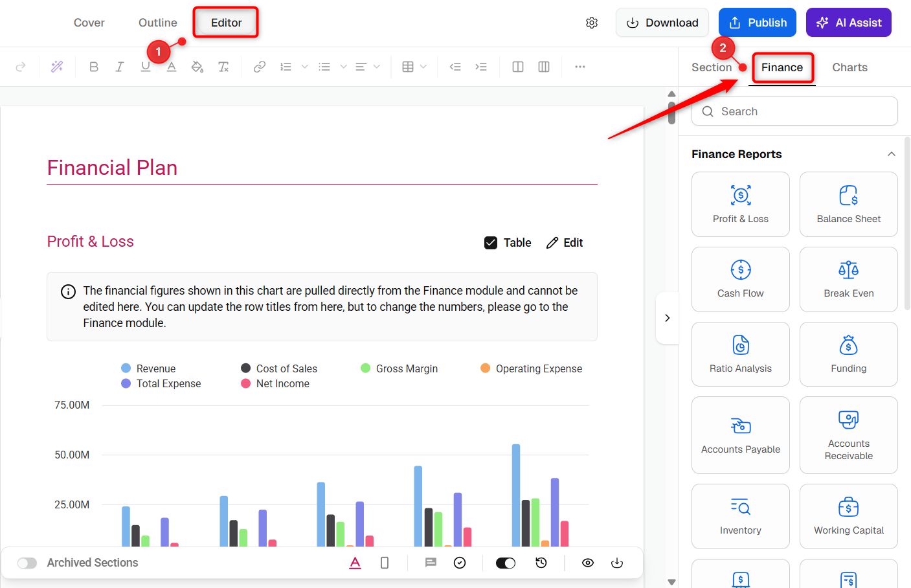Image resolution: width=911 pixels, height=588 pixels.
Task: Insert the Balance Sheet report
Action: [x=849, y=205]
